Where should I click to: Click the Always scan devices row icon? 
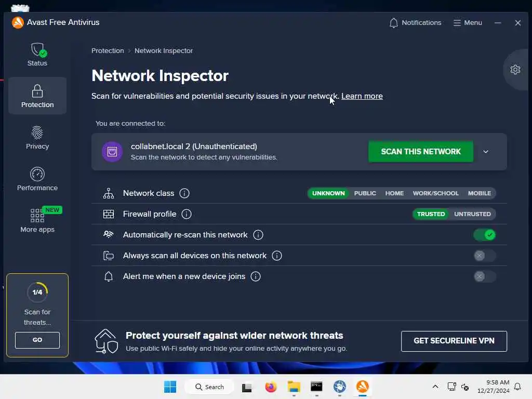[x=109, y=256]
